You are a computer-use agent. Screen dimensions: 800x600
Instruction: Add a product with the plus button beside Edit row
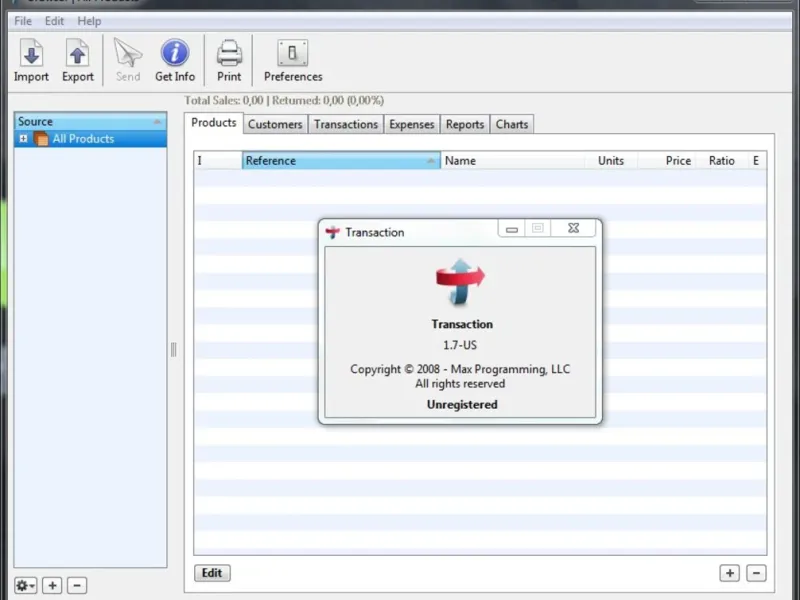[x=730, y=573]
